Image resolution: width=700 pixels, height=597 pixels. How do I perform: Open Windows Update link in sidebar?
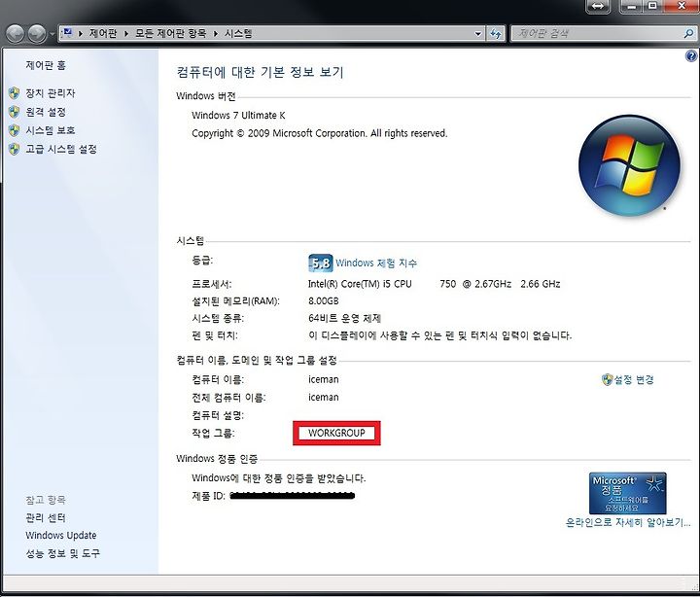(61, 536)
